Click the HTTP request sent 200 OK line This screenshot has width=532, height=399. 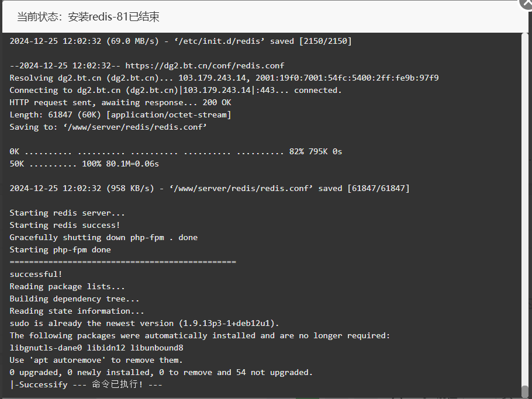click(120, 102)
